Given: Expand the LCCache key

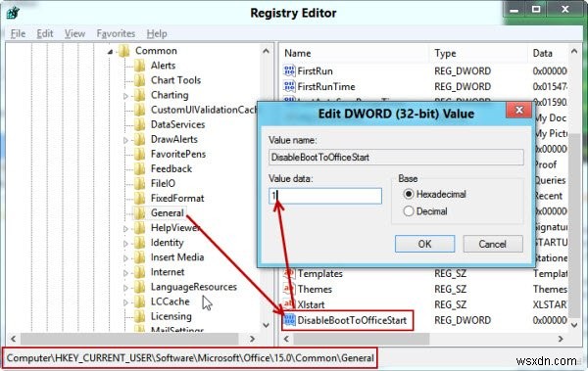Looking at the screenshot, I should point(125,302).
